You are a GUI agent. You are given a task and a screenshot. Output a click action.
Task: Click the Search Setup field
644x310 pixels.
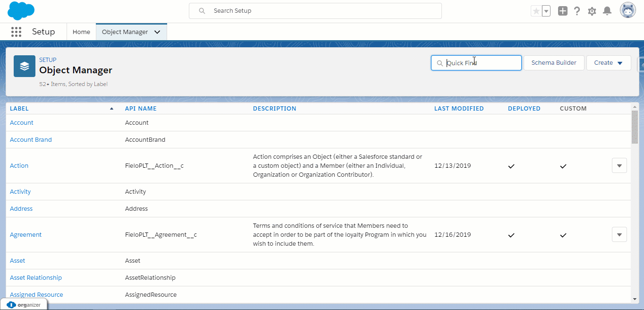tap(315, 11)
